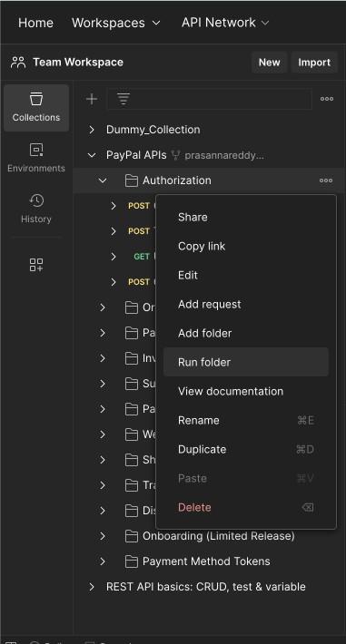
Task: Click the GET method label
Action: tap(142, 257)
